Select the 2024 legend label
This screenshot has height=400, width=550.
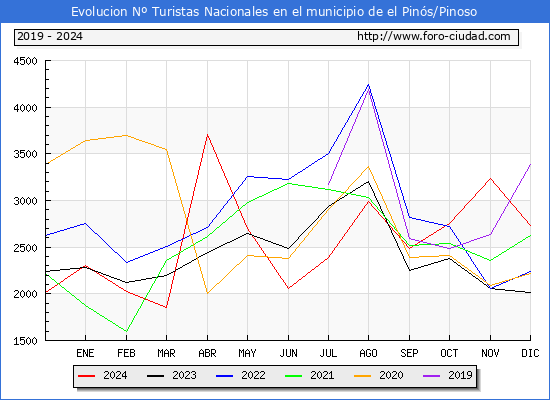coord(115,375)
